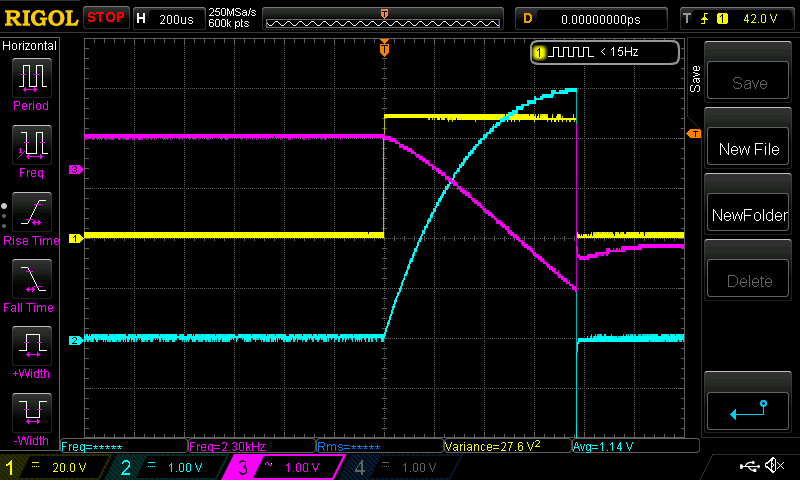
Task: Toggle channel 1 with 20.0 V scale
Action: [x=55, y=467]
